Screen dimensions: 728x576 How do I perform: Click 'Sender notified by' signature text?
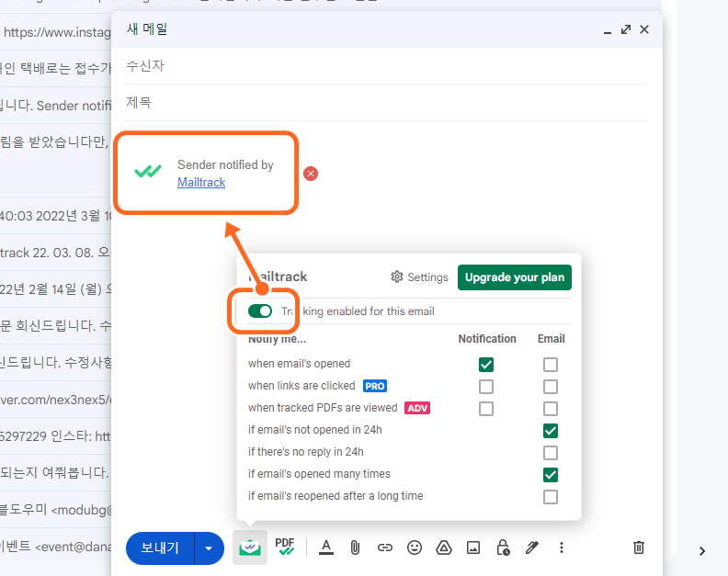pos(225,164)
